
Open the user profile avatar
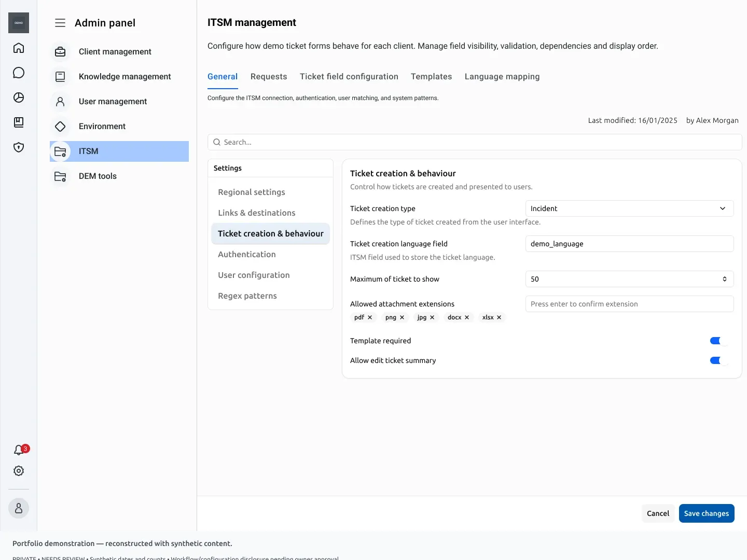click(19, 508)
